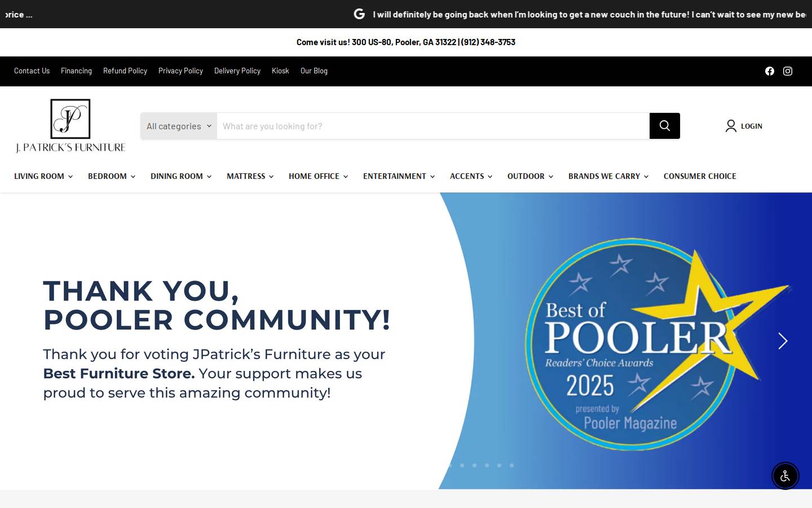Click the Google G review icon
The height and width of the screenshot is (508, 812).
click(x=359, y=14)
